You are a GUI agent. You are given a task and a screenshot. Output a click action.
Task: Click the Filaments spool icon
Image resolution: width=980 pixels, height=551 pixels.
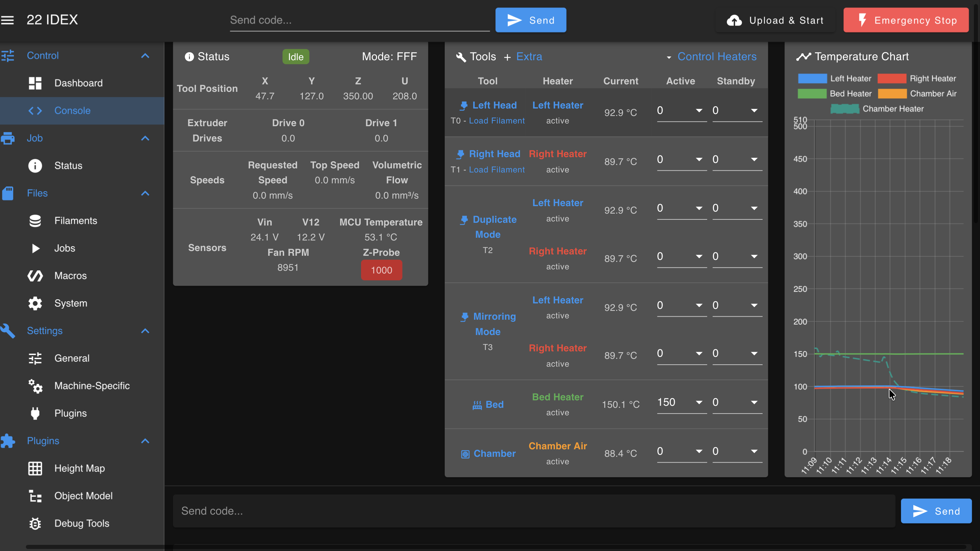pos(35,221)
